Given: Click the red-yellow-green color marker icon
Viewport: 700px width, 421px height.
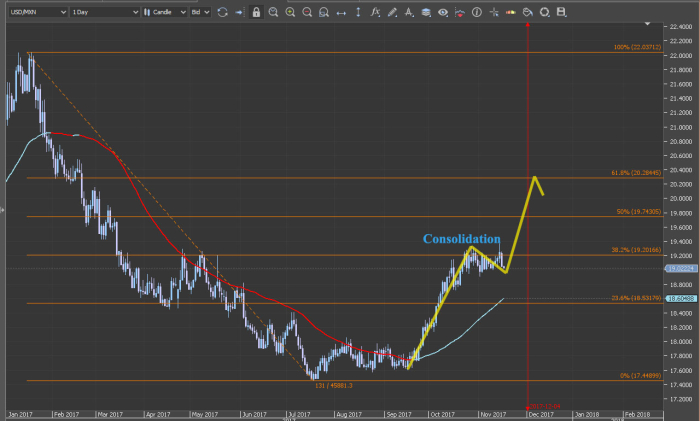Looking at the screenshot, I should coord(511,12).
